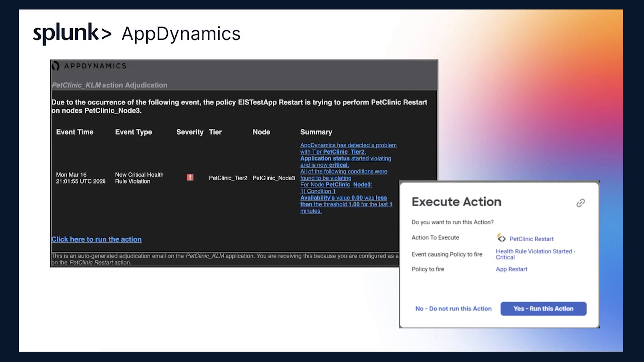Click the 'Execute Action' dialog title
Viewport: 644px width, 362px height.
[x=457, y=202]
